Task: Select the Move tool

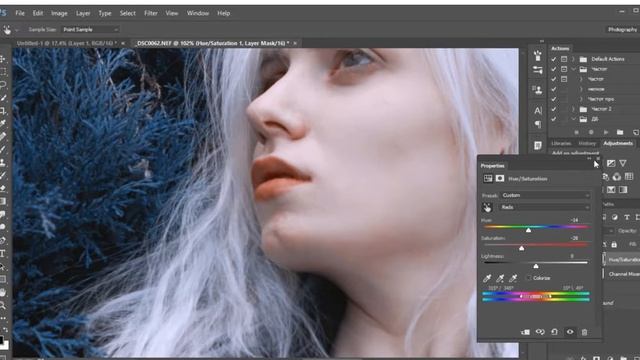Action: click(2, 59)
